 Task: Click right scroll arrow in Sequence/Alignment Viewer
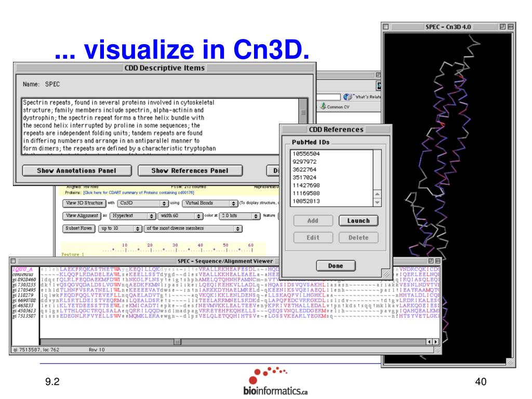(436, 342)
